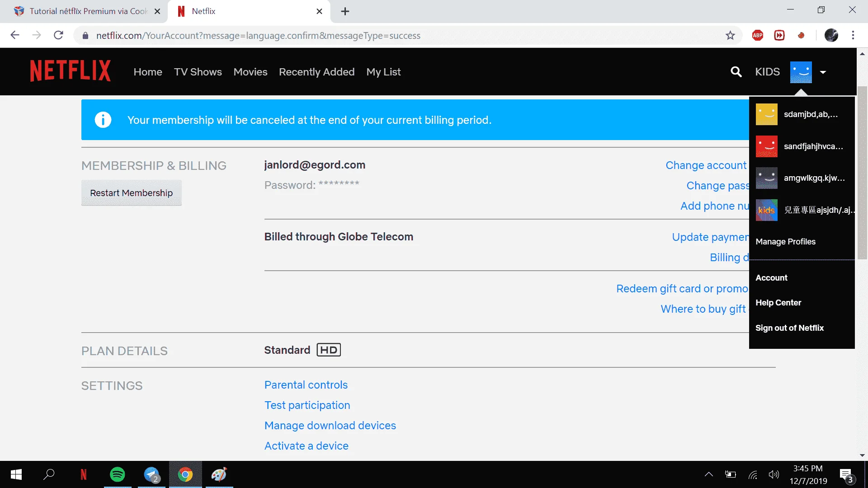Open the Netflix app in taskbar
Image resolution: width=868 pixels, height=488 pixels.
click(x=84, y=474)
